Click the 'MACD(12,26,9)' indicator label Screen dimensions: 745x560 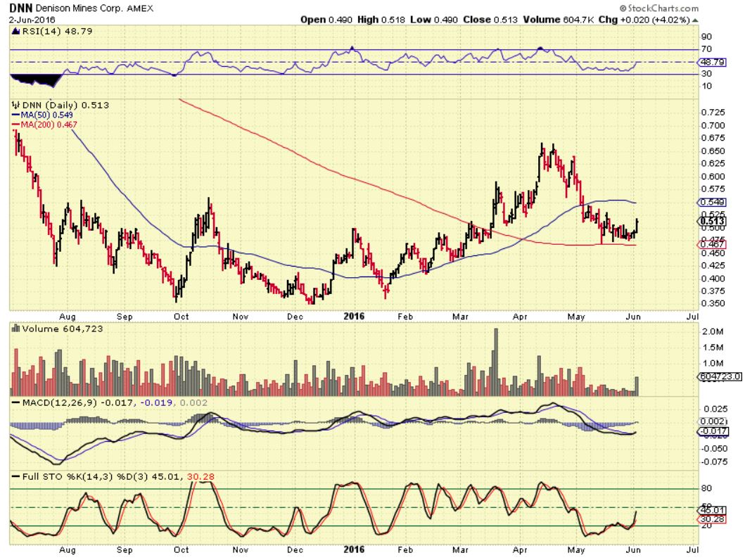pyautogui.click(x=60, y=403)
